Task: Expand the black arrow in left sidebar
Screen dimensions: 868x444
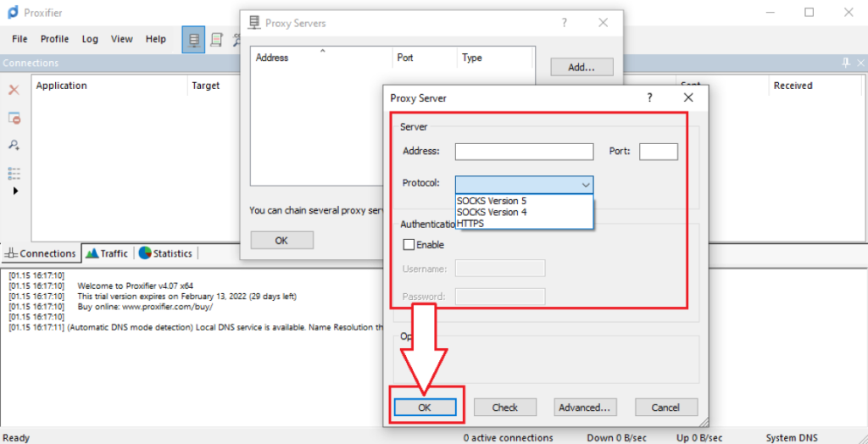Action: point(14,191)
